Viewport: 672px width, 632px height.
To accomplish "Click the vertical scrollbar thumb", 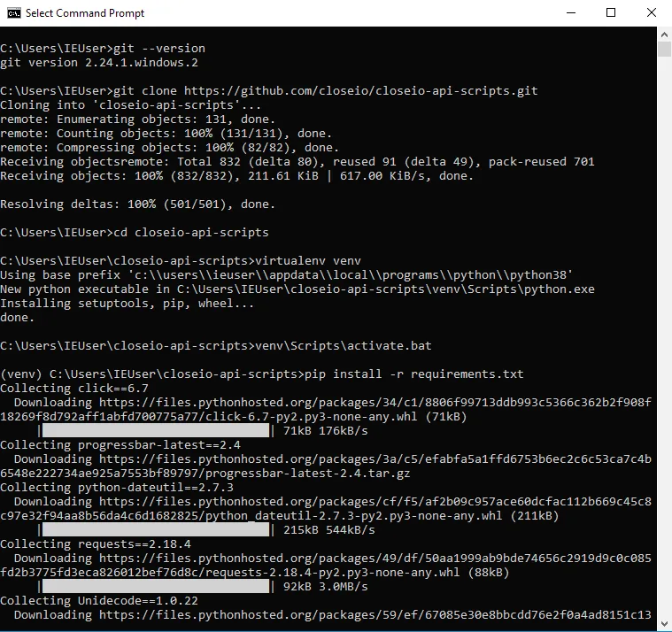I will pos(664,50).
